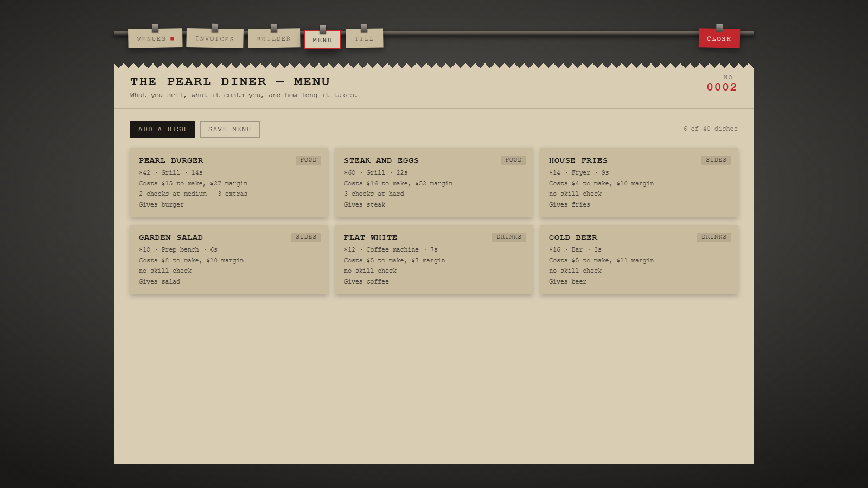Viewport: 868px width, 488px height.
Task: Click 'Gives salad' line
Action: click(x=159, y=282)
